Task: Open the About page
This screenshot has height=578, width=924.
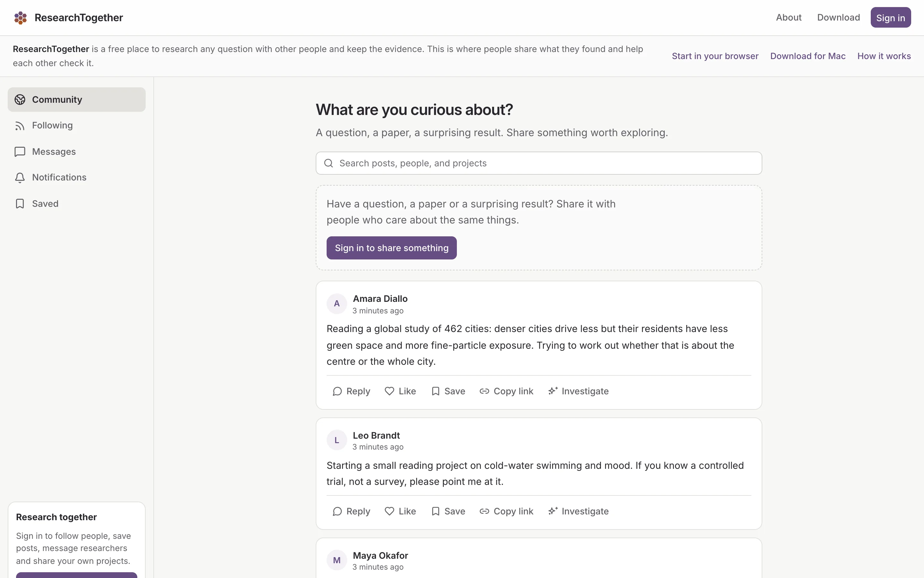Action: [789, 18]
